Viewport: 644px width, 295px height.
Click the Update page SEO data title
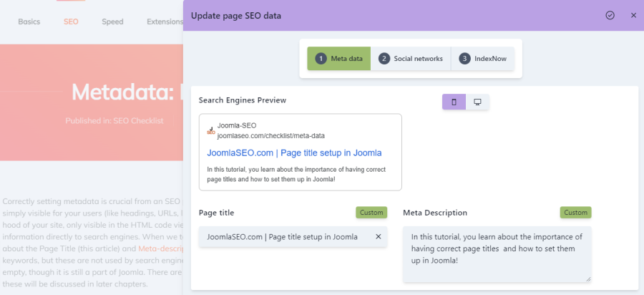click(x=236, y=16)
